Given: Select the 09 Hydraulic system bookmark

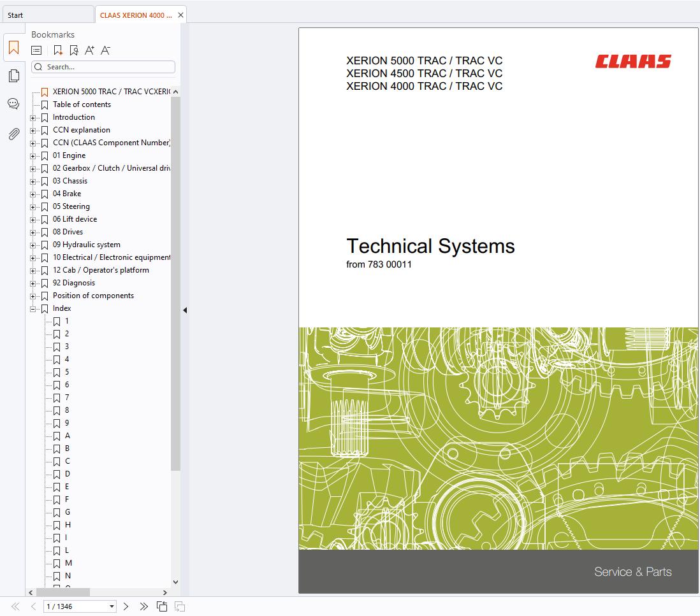Looking at the screenshot, I should (86, 245).
